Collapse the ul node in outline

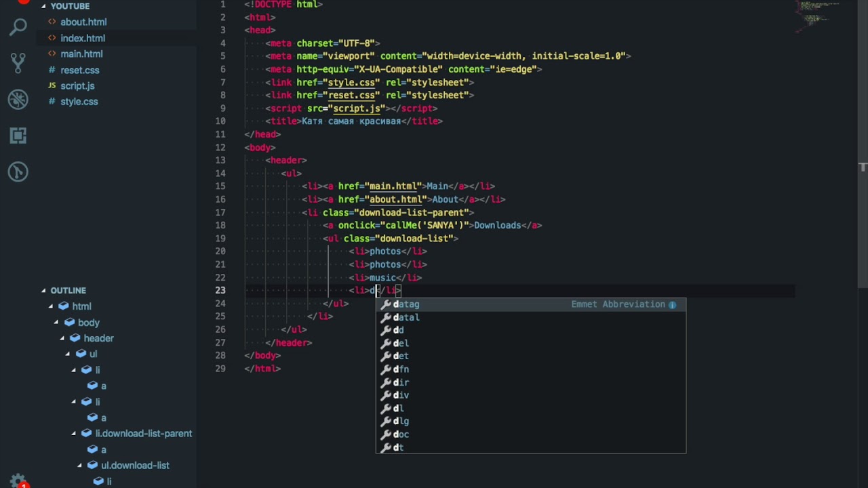coord(68,354)
